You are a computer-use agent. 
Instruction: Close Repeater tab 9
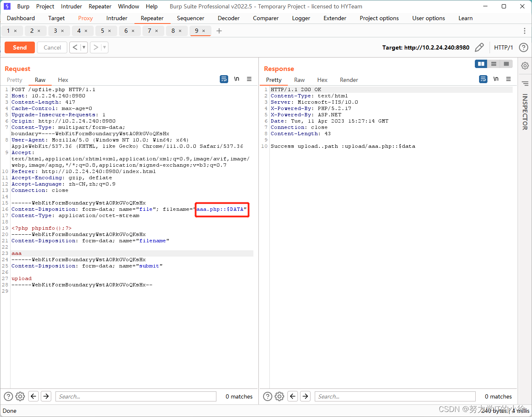tap(204, 31)
